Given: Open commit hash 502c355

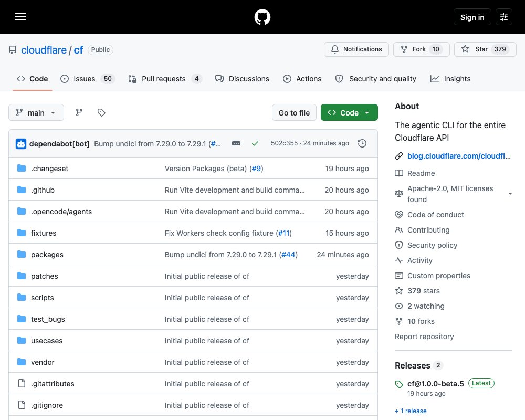Looking at the screenshot, I should (x=284, y=143).
